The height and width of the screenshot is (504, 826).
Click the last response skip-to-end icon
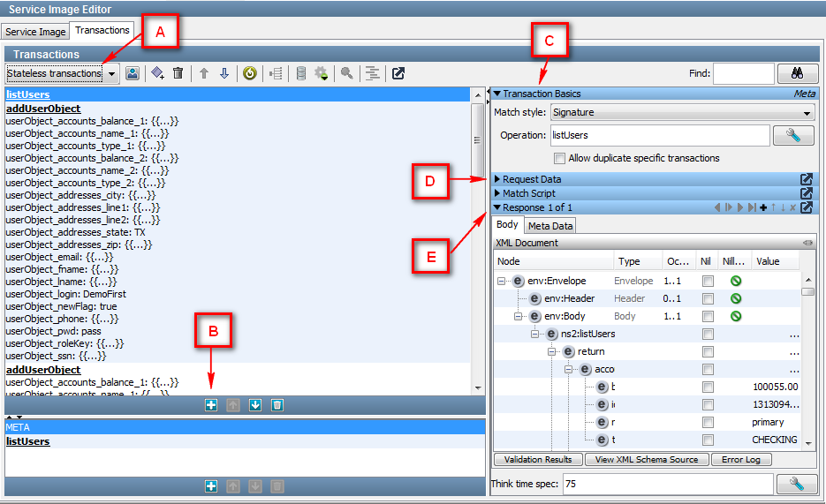[x=752, y=207]
